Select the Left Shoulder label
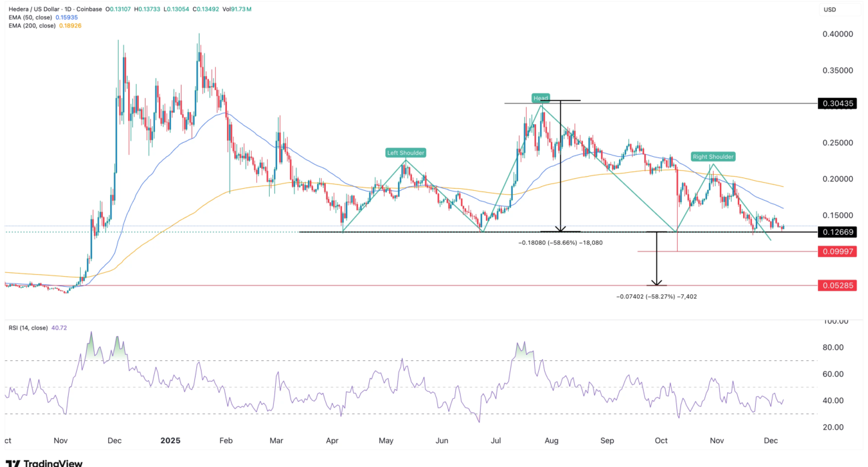Screen dimensions: 868x467 [405, 153]
